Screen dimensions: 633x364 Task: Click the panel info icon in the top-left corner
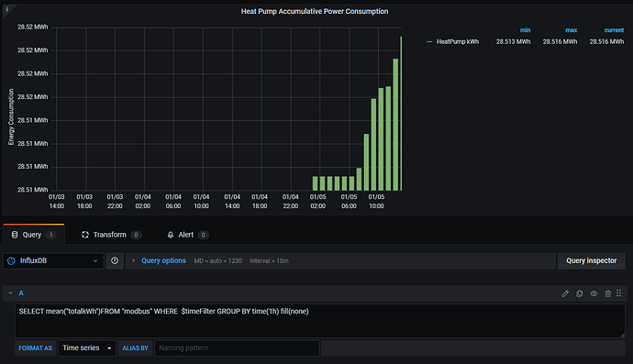(6, 9)
